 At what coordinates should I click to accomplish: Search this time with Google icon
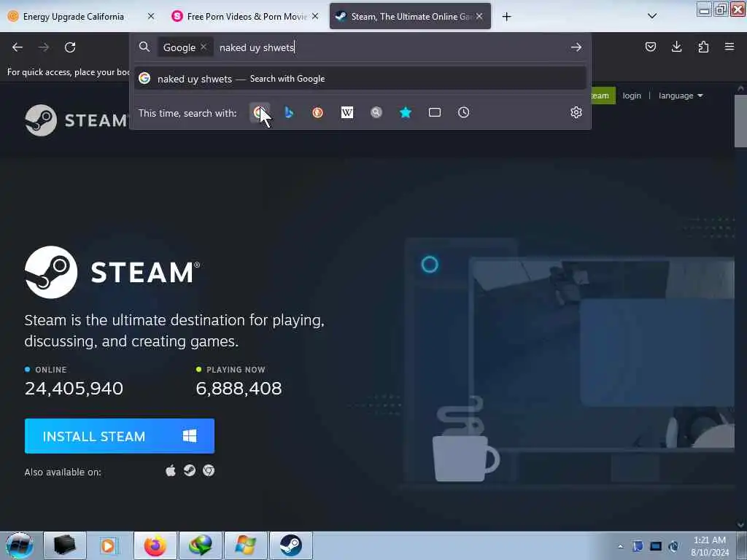[260, 113]
